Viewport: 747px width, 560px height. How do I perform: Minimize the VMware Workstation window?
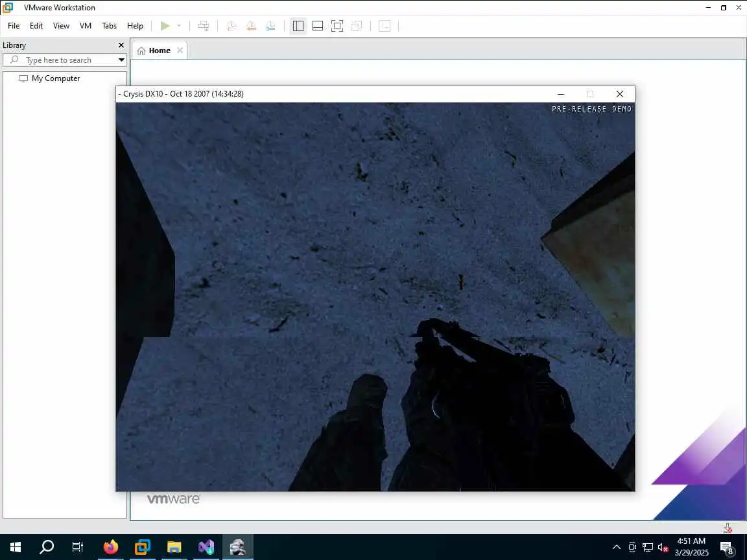tap(708, 8)
